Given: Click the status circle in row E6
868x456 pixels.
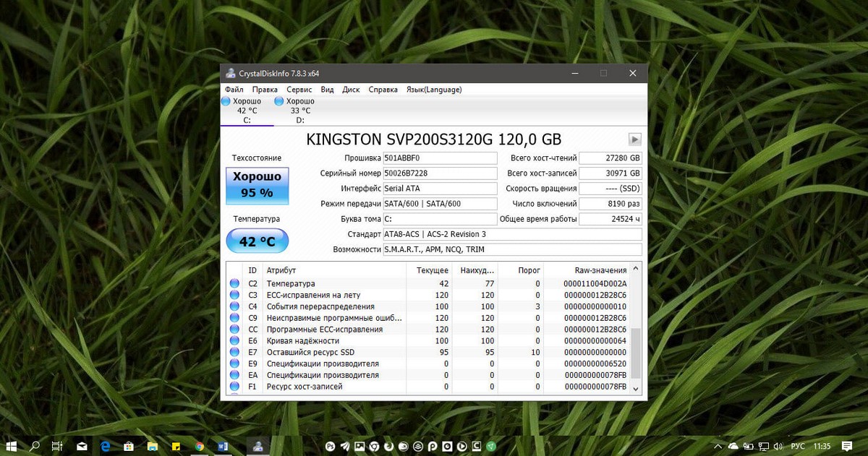Looking at the screenshot, I should coord(234,341).
